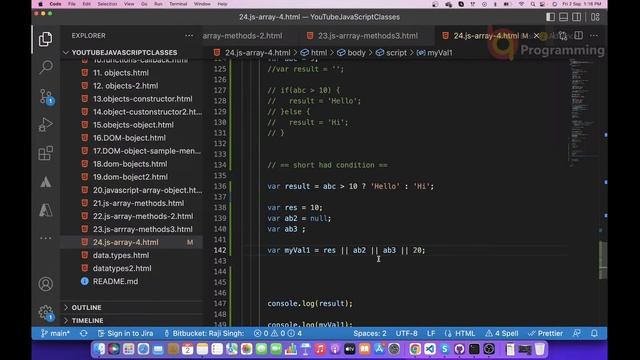
Task: Click the feedback icon in status bar
Action: click(577, 333)
